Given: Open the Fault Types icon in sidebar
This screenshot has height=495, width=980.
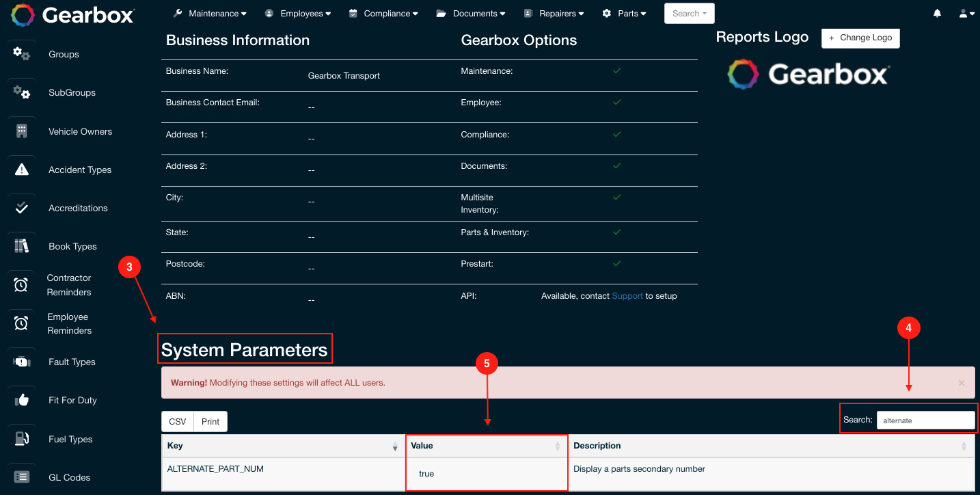Looking at the screenshot, I should 22,362.
